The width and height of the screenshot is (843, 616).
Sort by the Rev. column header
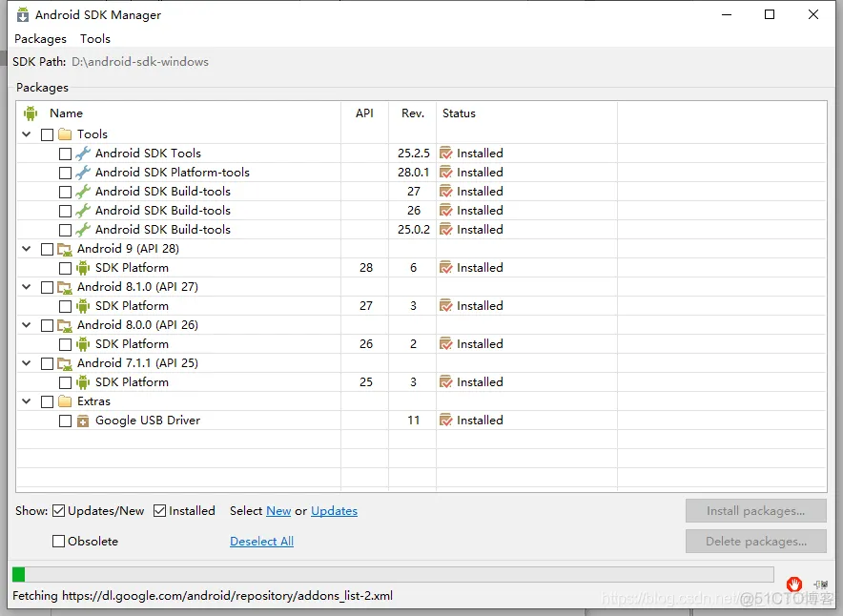413,113
